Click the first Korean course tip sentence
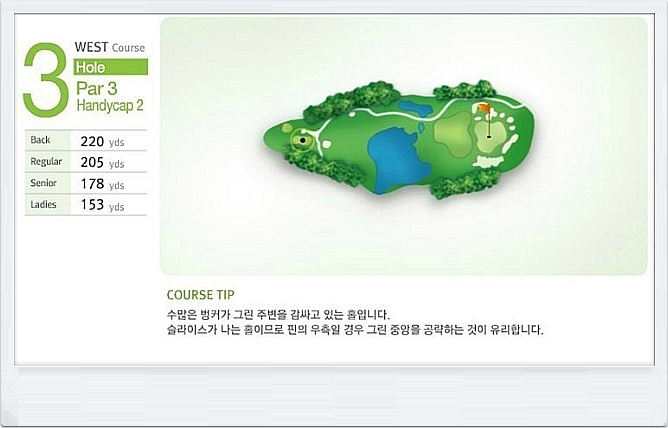668x428 pixels. point(279,315)
